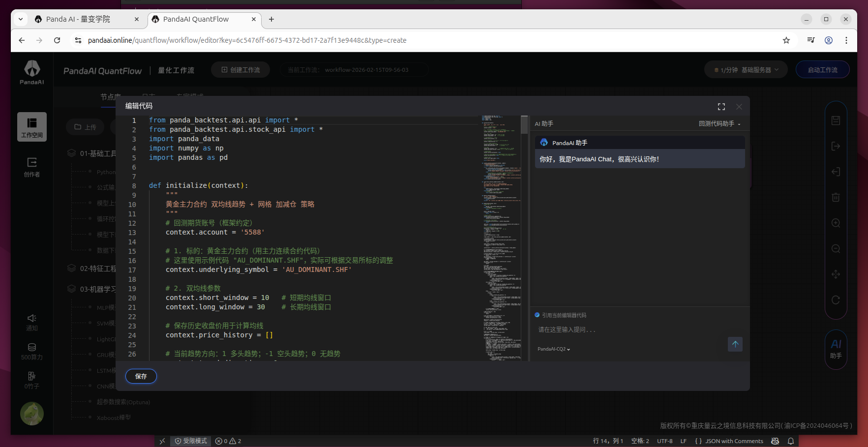Click the save icon in canvas toolbar
This screenshot has height=447, width=868.
click(x=836, y=120)
